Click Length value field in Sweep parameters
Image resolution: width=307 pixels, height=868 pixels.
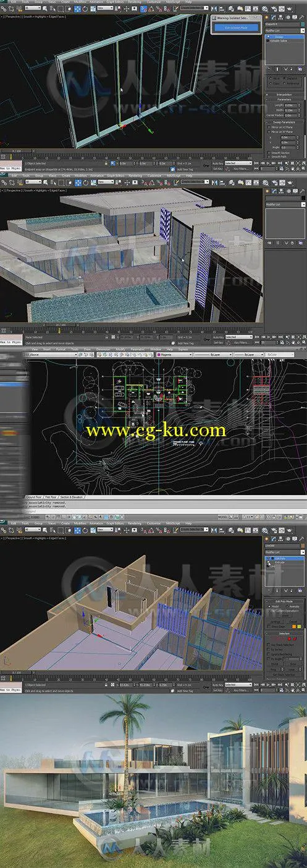click(291, 105)
